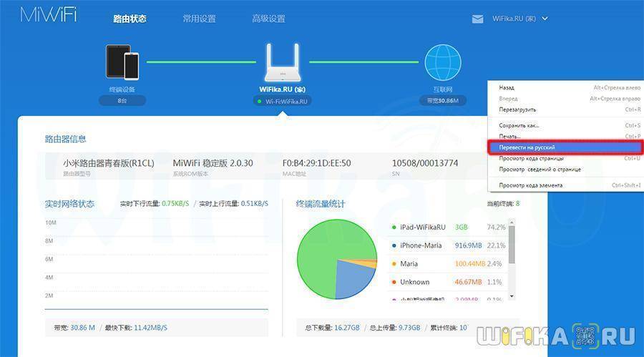Click the Internet globe icon

[443, 62]
